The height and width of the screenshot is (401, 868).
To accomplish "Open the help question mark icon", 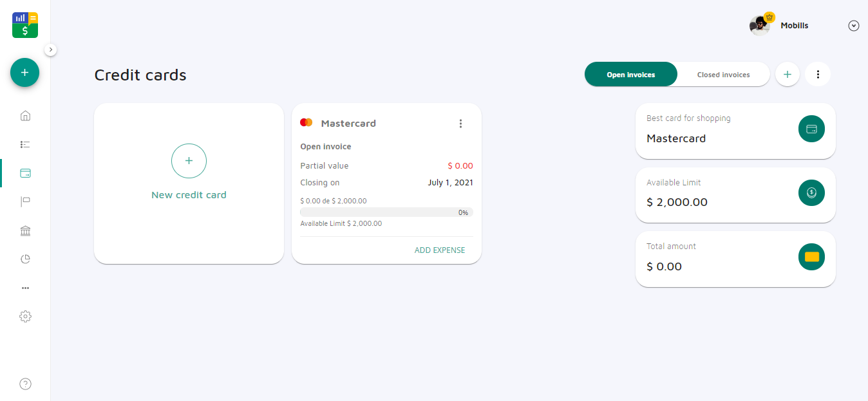I will coord(25,384).
